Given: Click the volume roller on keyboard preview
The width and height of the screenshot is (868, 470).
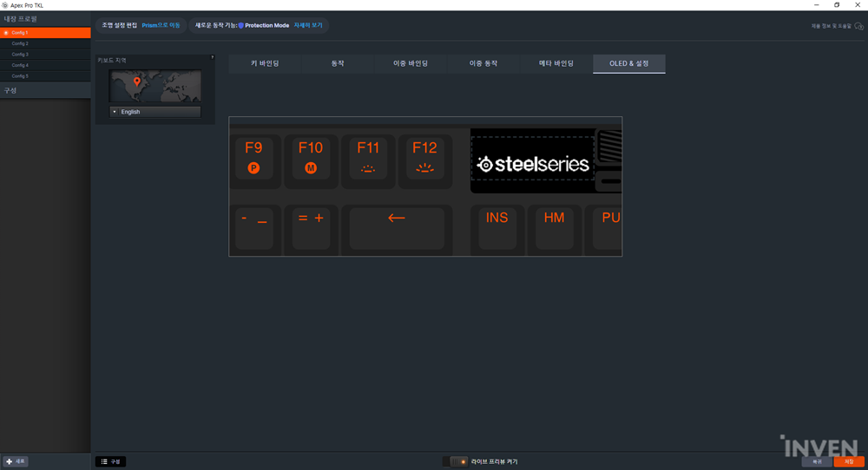Looking at the screenshot, I should point(609,147).
